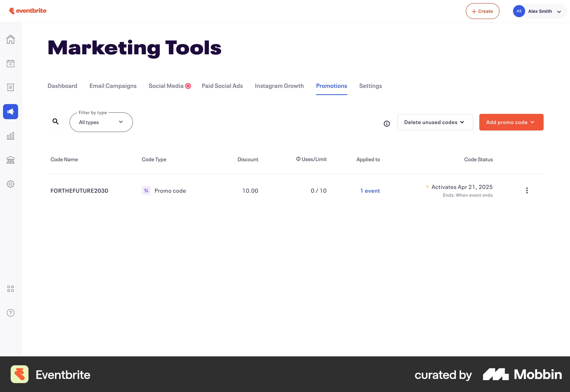Open Reports via the bar chart icon
Image resolution: width=570 pixels, height=392 pixels.
coord(10,136)
